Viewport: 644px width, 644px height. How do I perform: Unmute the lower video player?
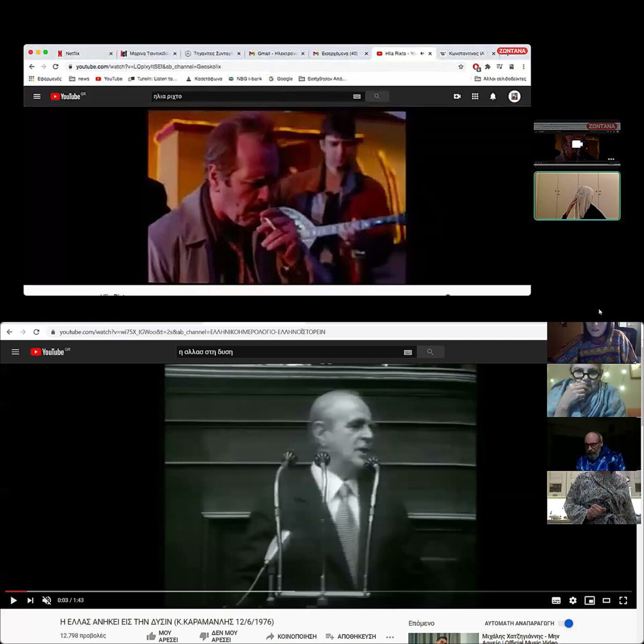point(47,601)
